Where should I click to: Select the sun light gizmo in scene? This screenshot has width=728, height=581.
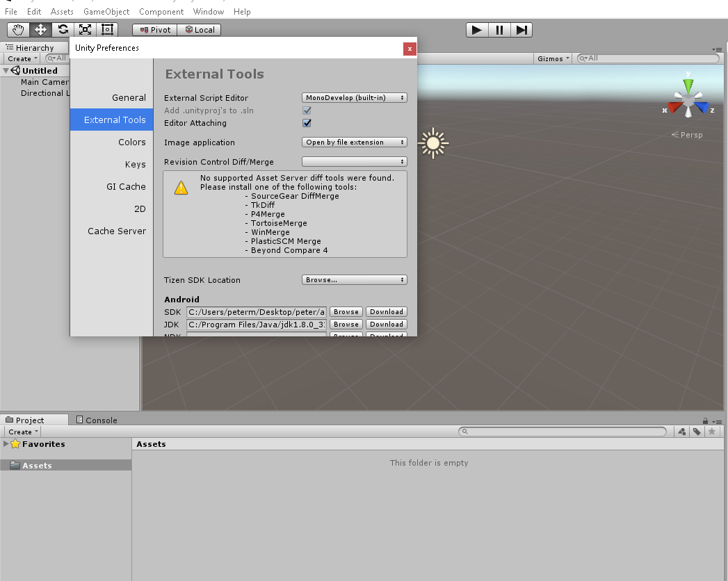click(433, 143)
